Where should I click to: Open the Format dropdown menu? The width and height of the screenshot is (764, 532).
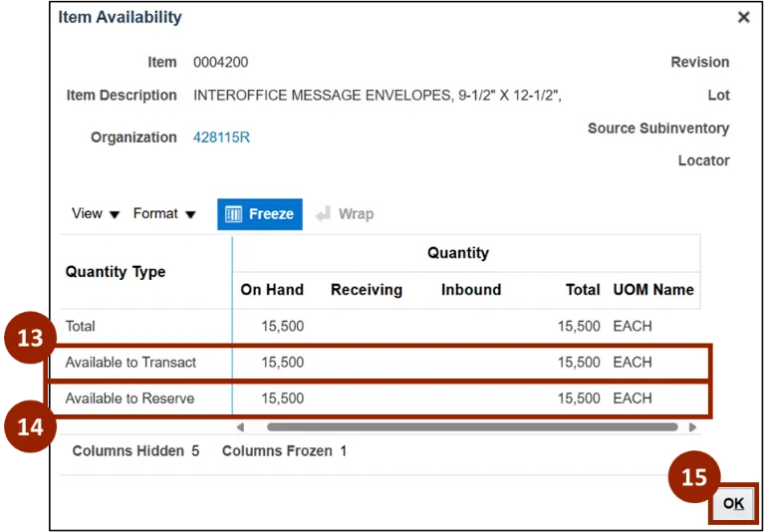[x=164, y=213]
